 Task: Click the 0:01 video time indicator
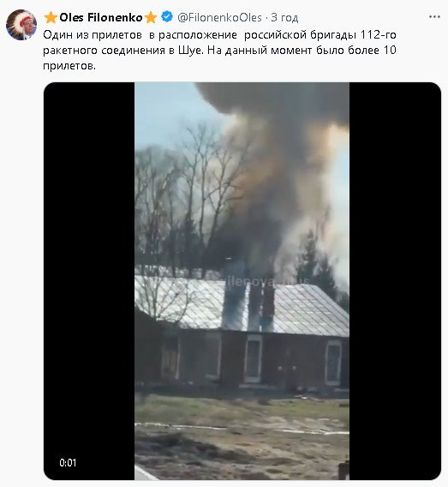[x=68, y=463]
